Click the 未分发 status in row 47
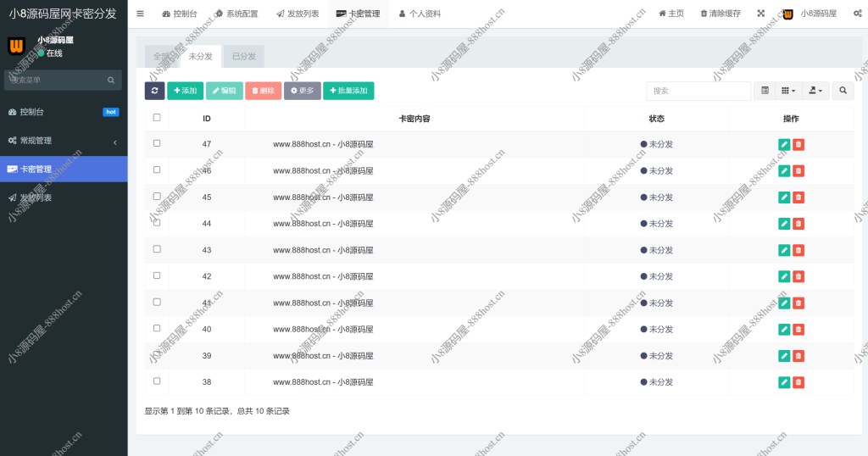The image size is (868, 456). [657, 144]
